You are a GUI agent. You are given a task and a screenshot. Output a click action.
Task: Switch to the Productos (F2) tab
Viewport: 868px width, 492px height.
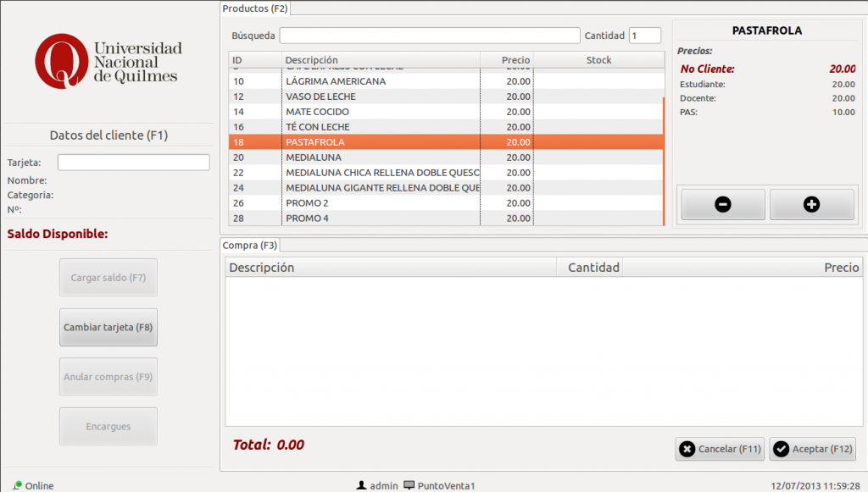tap(255, 8)
